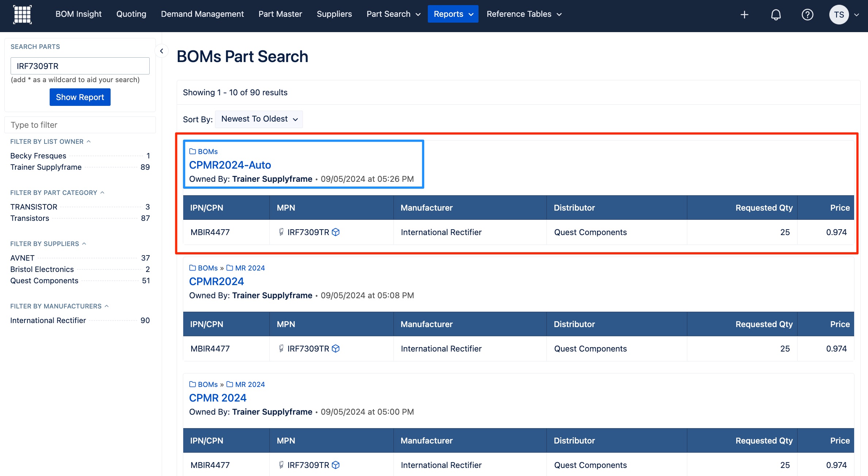Open Suppliers in the navigation
868x476 pixels.
point(334,14)
